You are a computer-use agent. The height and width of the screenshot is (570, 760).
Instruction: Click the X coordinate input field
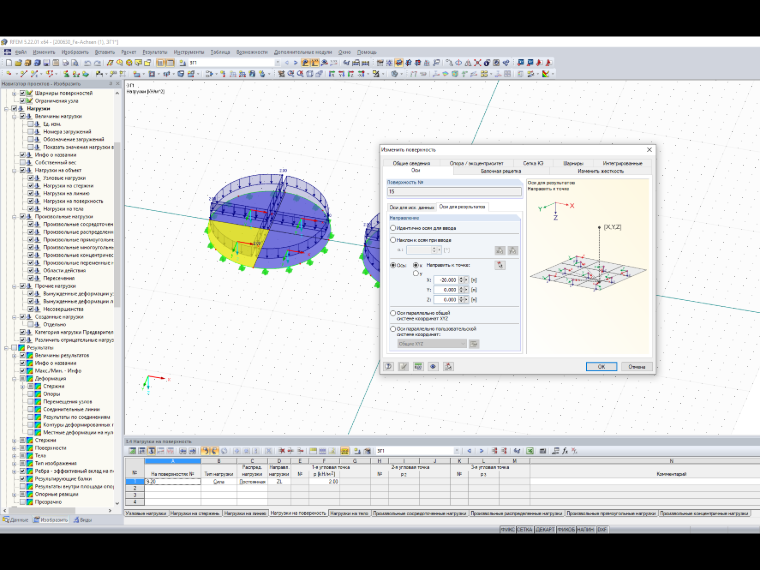(x=446, y=280)
